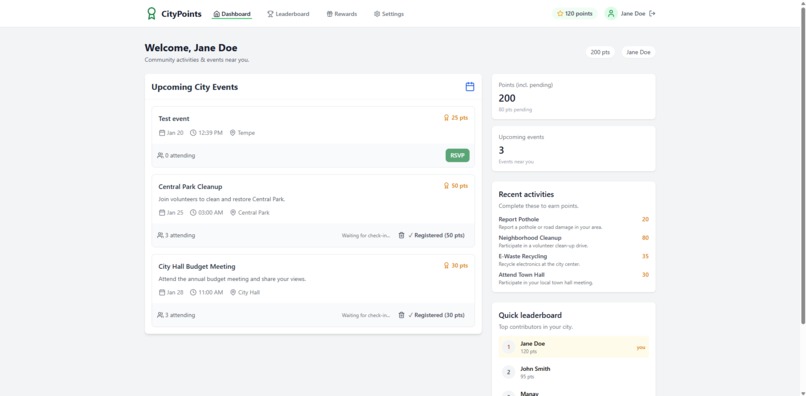806x396 pixels.
Task: Click John Smith row in Quick leaderboard
Action: (574, 372)
